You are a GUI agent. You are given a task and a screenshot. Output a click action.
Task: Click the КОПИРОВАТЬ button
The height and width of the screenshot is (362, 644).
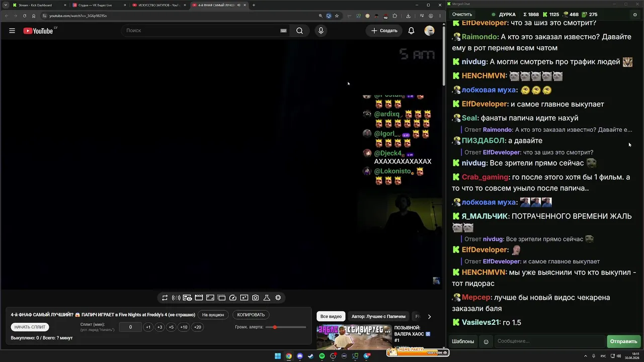pos(251,315)
